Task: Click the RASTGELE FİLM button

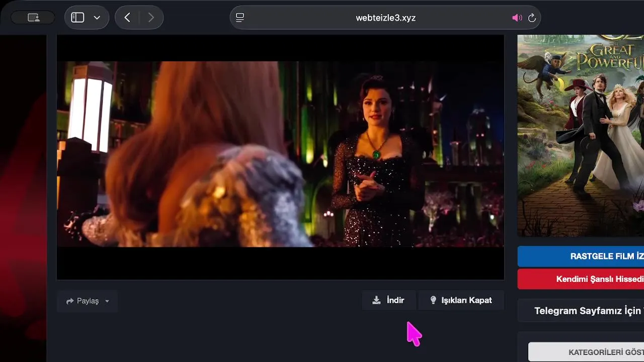Action: (581, 256)
